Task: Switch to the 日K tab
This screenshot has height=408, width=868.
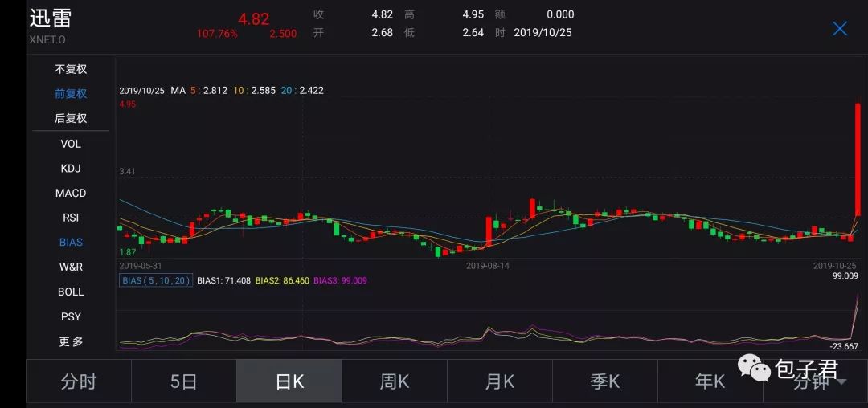Action: click(x=289, y=381)
